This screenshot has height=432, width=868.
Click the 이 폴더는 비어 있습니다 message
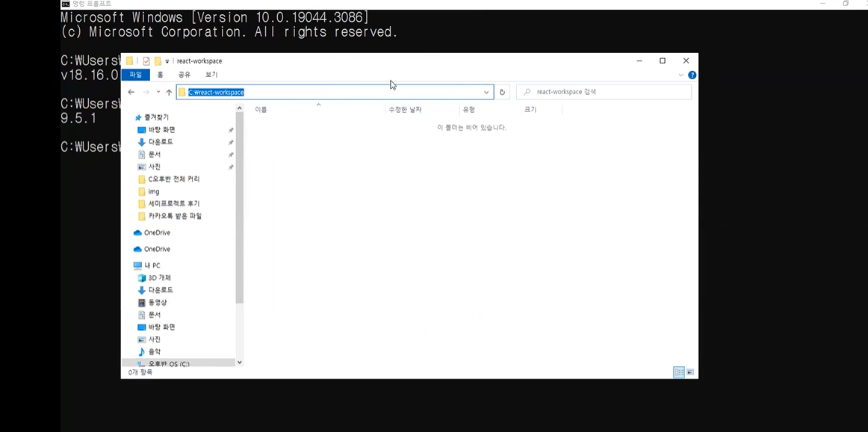coord(471,128)
